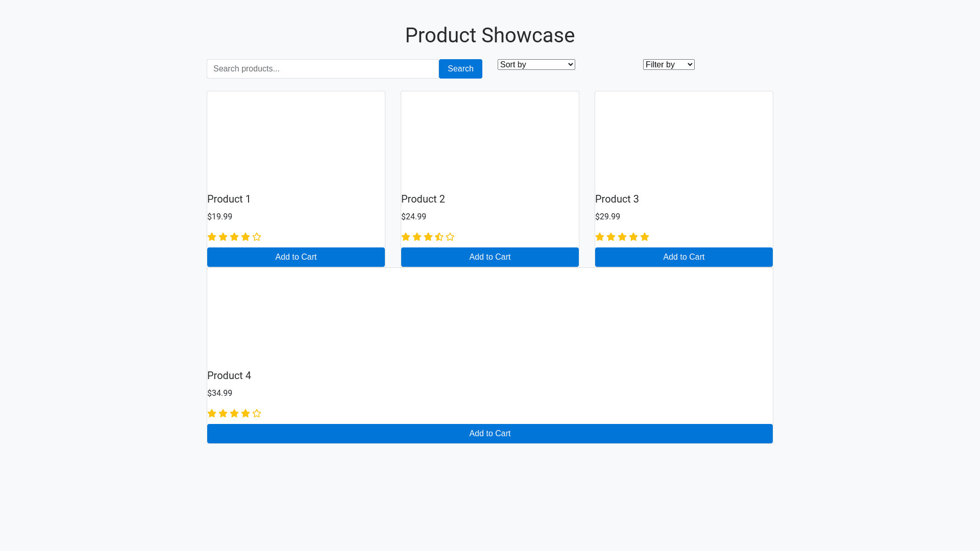Screen dimensions: 980x551
Task: Click the half star in Product 2 rating
Action: point(439,237)
